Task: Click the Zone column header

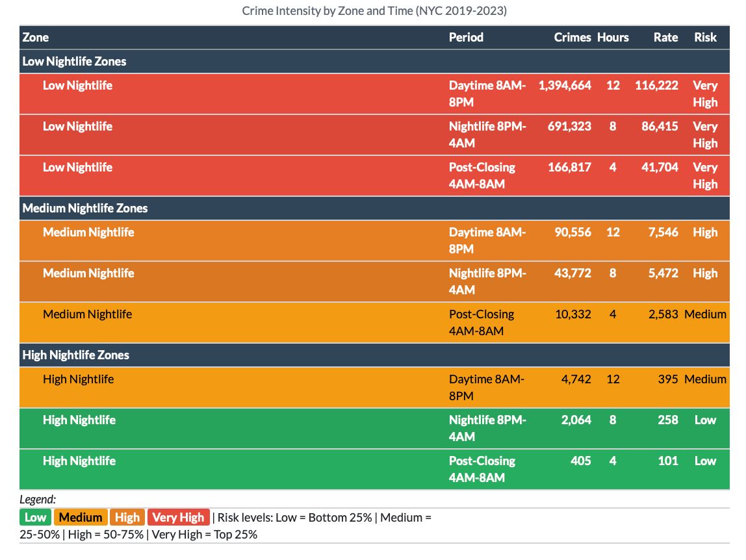Action: pos(36,38)
